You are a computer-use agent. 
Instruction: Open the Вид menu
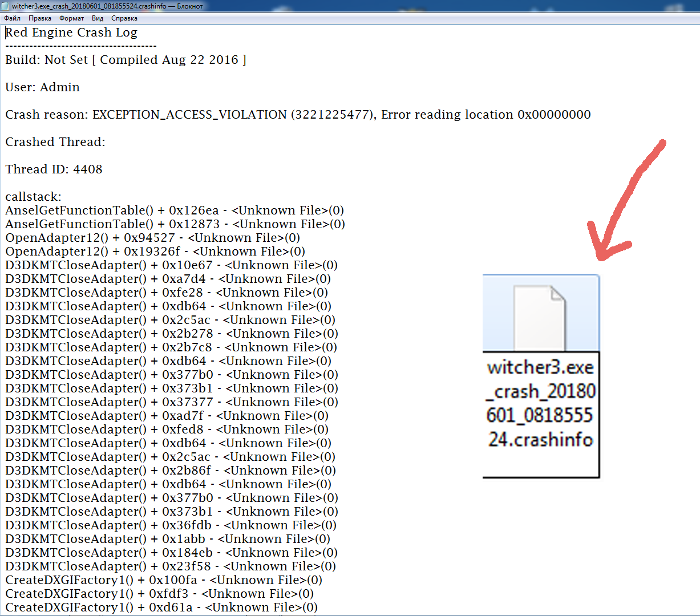pyautogui.click(x=98, y=18)
